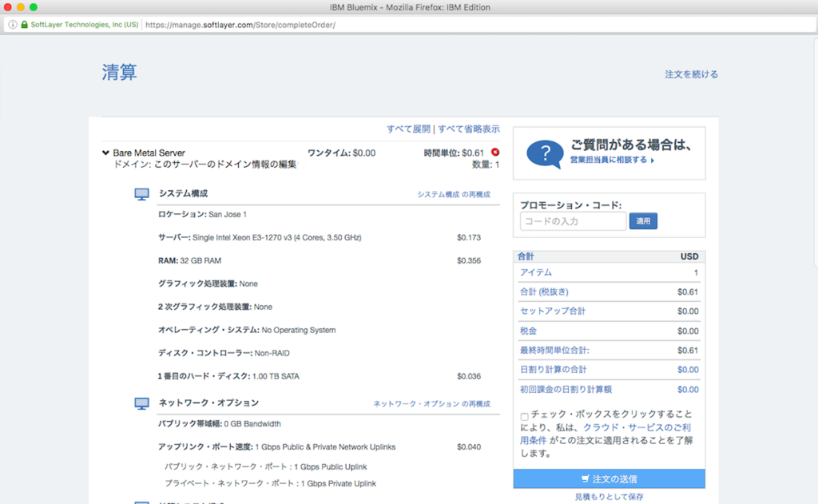Select the 'Bare Metal Server' heading text

pos(149,153)
